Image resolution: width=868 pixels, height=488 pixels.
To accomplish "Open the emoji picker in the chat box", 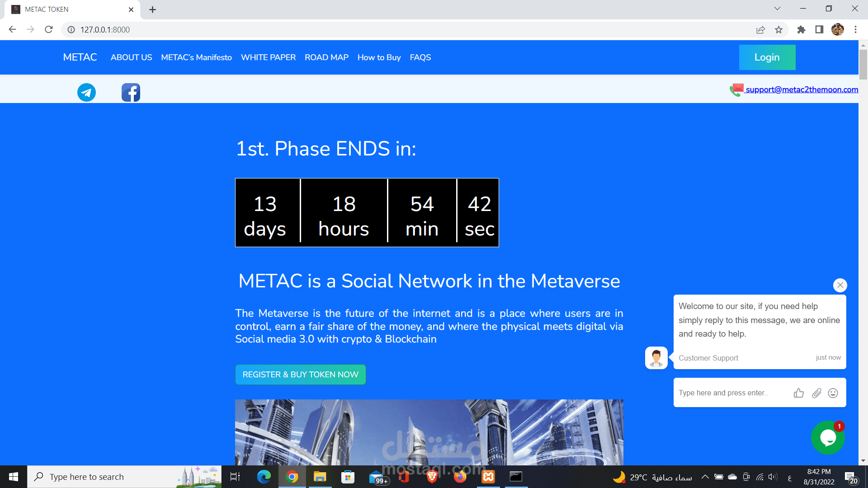I will click(833, 393).
